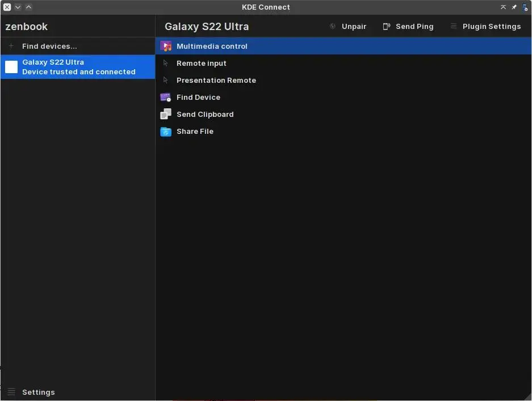Close the KDE Connect window
Viewport: 532px width, 401px height.
click(7, 7)
